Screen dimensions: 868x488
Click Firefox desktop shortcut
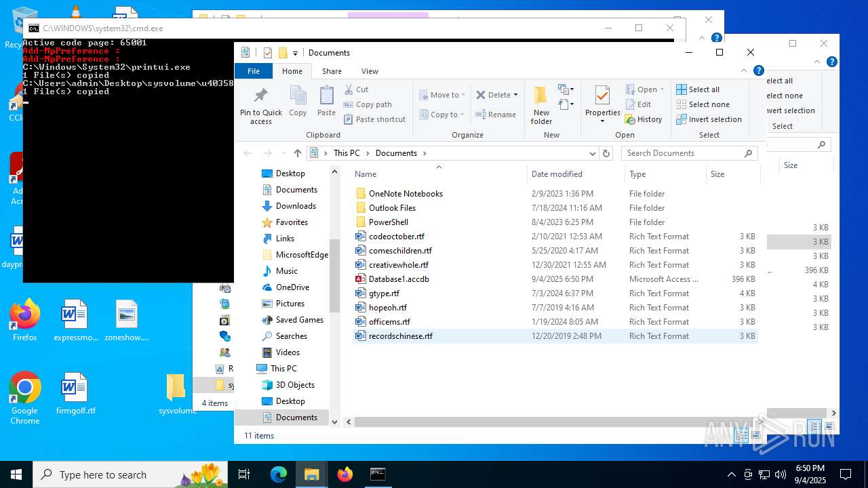click(x=25, y=320)
